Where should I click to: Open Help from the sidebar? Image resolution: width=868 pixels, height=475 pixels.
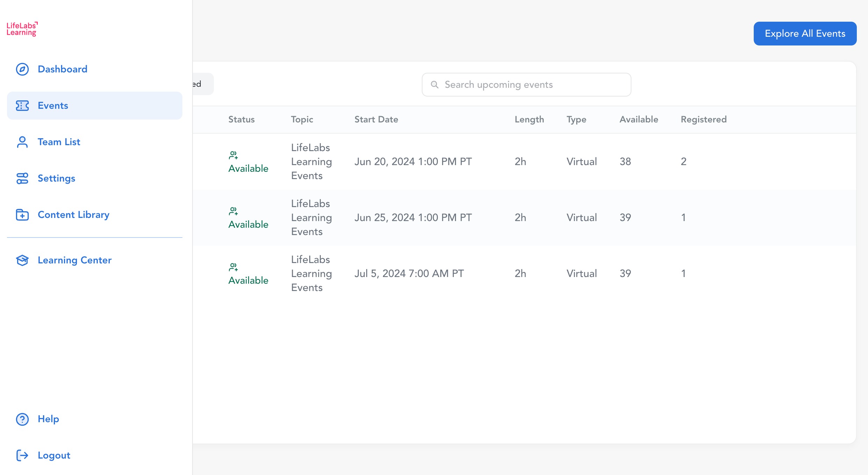(95, 419)
